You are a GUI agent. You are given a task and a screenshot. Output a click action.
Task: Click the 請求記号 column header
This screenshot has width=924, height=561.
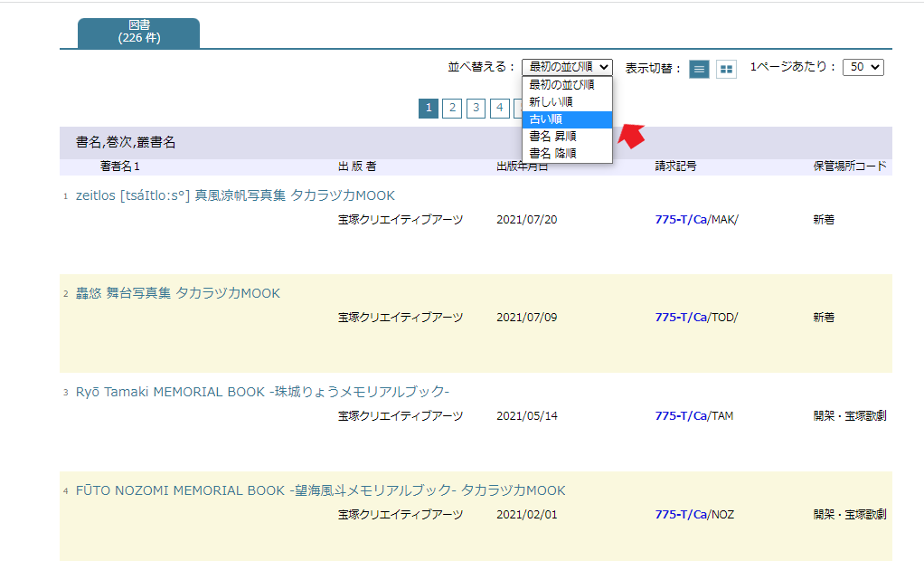coord(675,166)
